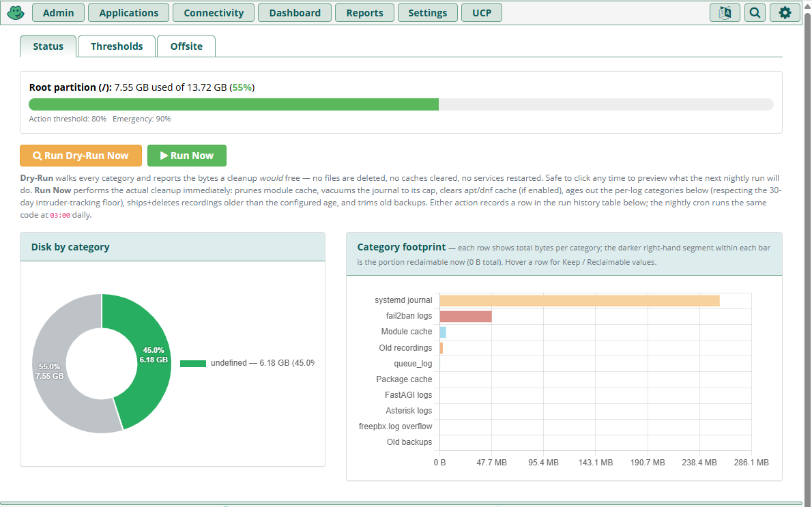Open the UCP menu item
The width and height of the screenshot is (812, 507).
pyautogui.click(x=482, y=13)
